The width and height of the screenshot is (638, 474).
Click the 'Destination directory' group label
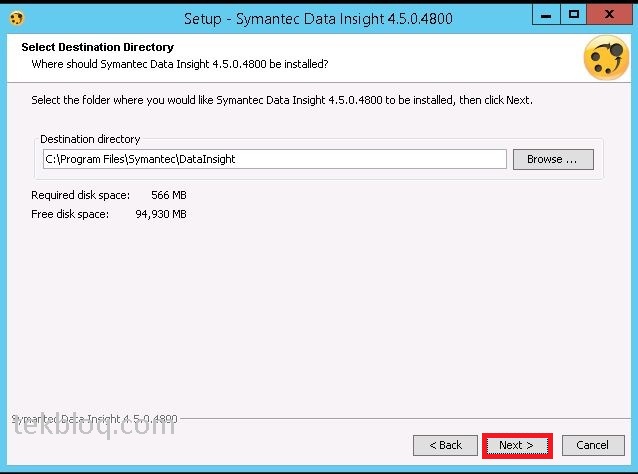(90, 139)
